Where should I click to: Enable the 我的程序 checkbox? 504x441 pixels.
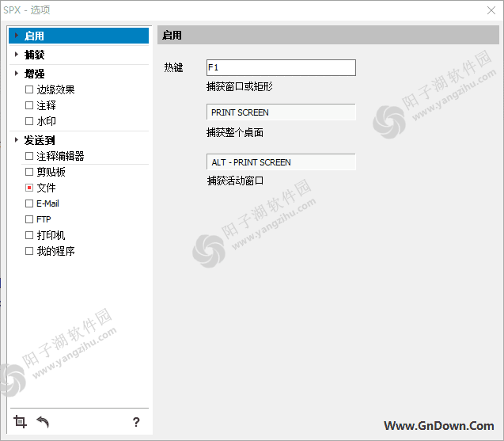click(x=29, y=251)
